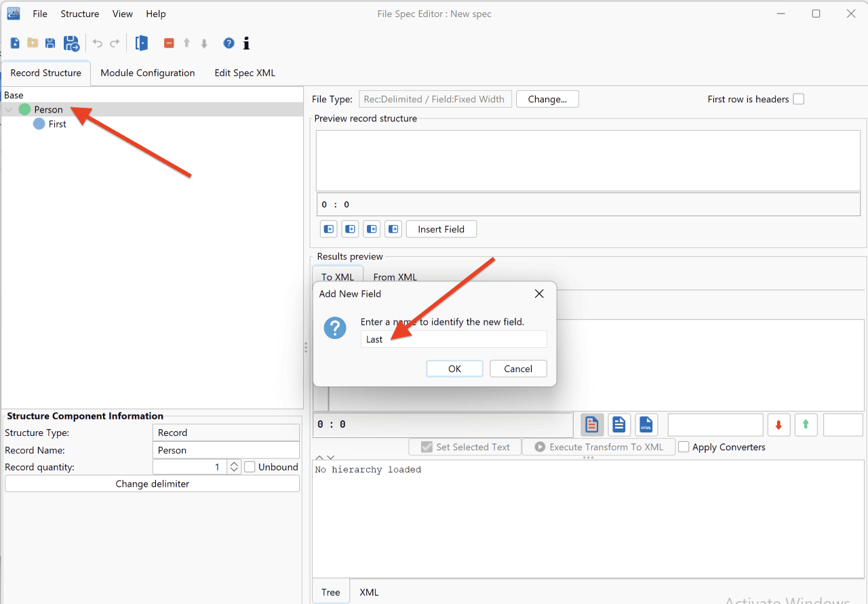Open help via blue question mark icon
The image size is (868, 604).
click(229, 43)
